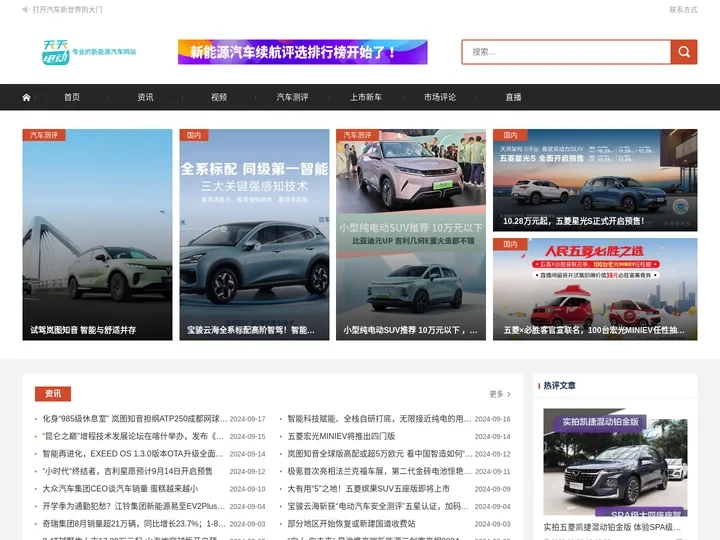Image resolution: width=720 pixels, height=540 pixels.
Task: Click the home icon in navigation bar
Action: coord(26,97)
